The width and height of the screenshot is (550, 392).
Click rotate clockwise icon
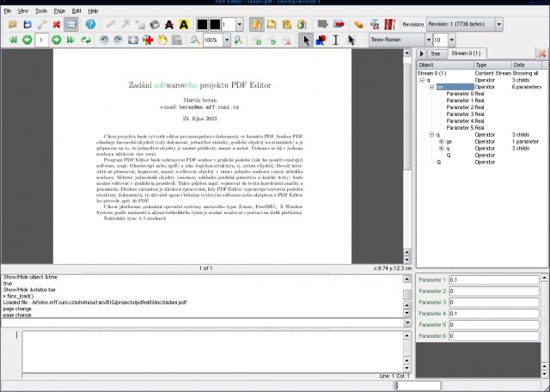pyautogui.click(x=119, y=40)
